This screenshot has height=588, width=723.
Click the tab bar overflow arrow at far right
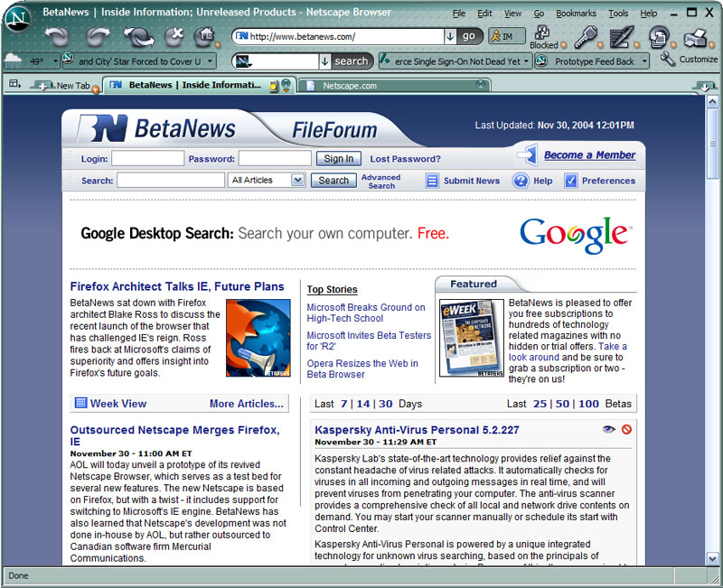point(705,87)
